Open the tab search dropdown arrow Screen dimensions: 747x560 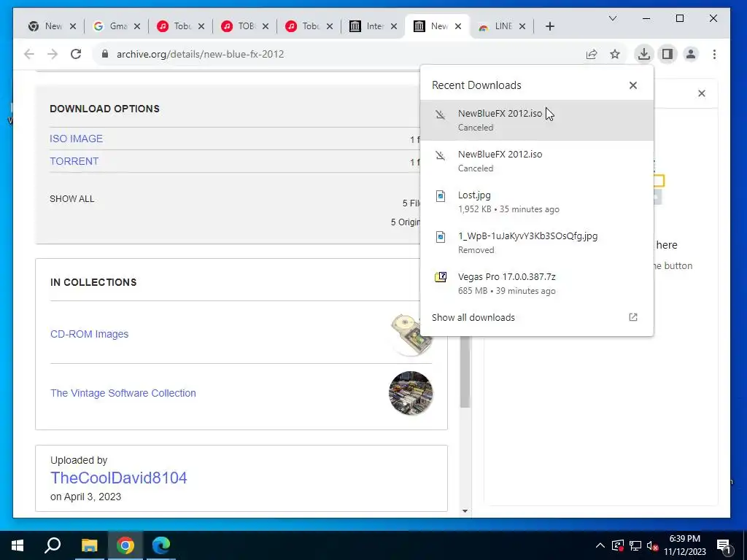point(613,18)
